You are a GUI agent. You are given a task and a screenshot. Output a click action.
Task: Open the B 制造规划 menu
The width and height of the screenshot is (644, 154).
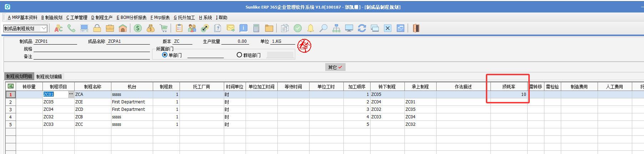click(52, 17)
